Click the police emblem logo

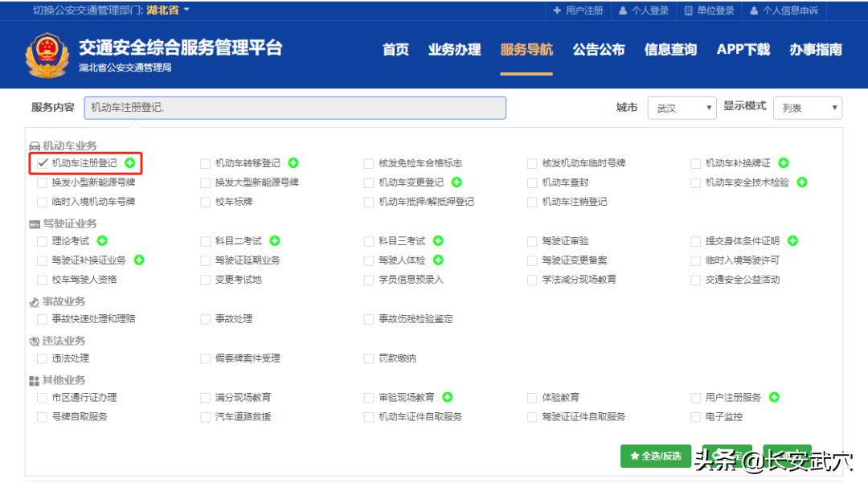(x=50, y=51)
